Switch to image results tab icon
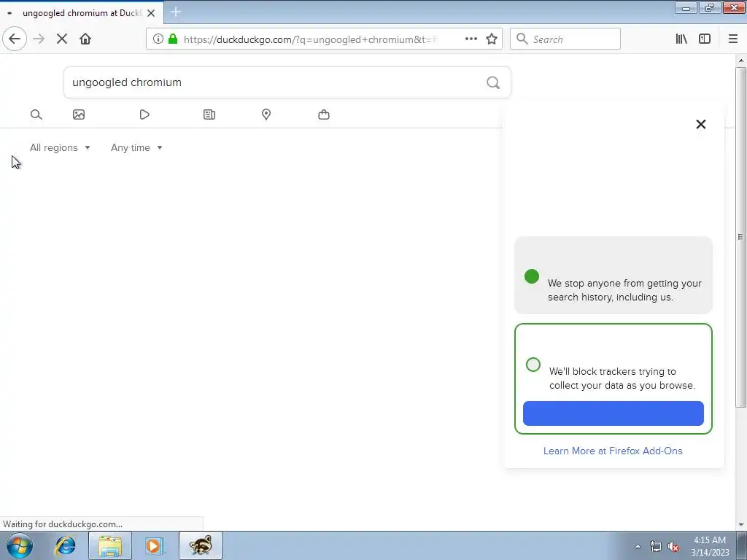Viewport: 747px width, 560px height. pyautogui.click(x=79, y=114)
